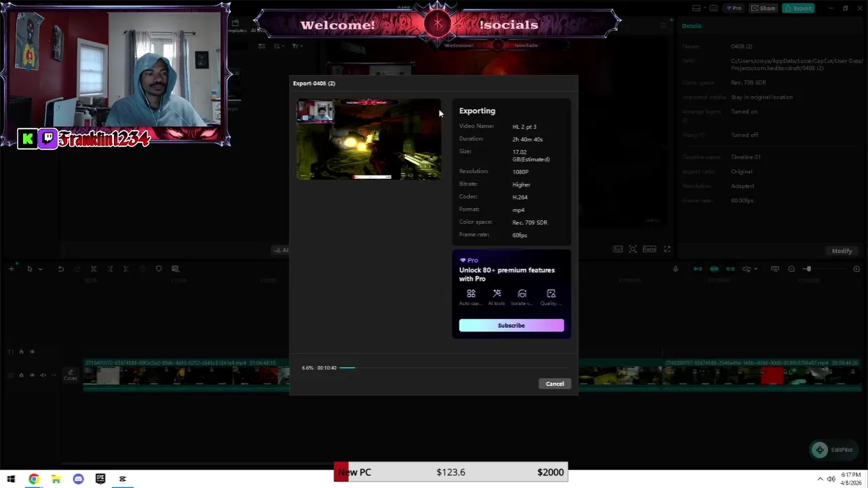Click the 60fps frame rate value in export dialog
The height and width of the screenshot is (488, 868).
point(519,235)
